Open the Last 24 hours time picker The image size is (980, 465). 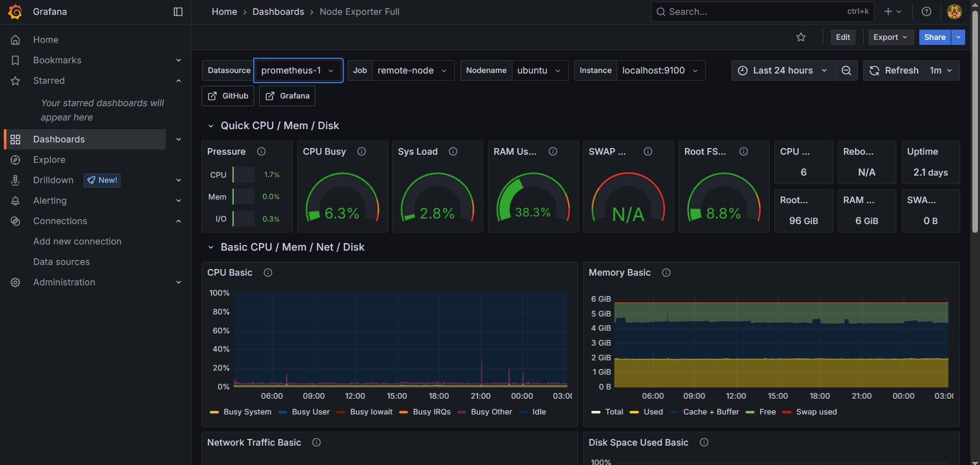pos(783,70)
